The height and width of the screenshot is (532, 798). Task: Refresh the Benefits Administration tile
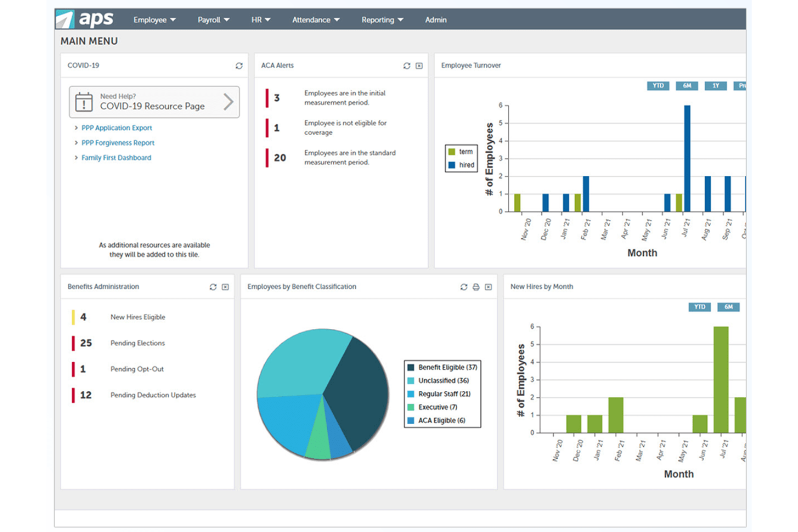point(213,287)
